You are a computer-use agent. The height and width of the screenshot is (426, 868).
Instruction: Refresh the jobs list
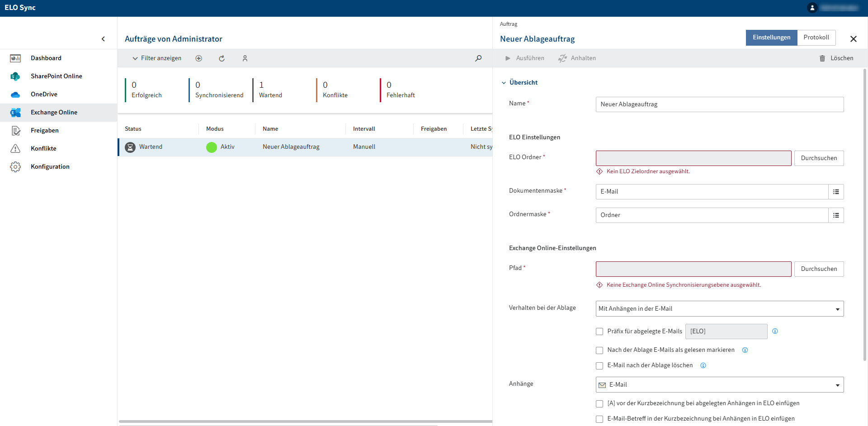(x=222, y=58)
